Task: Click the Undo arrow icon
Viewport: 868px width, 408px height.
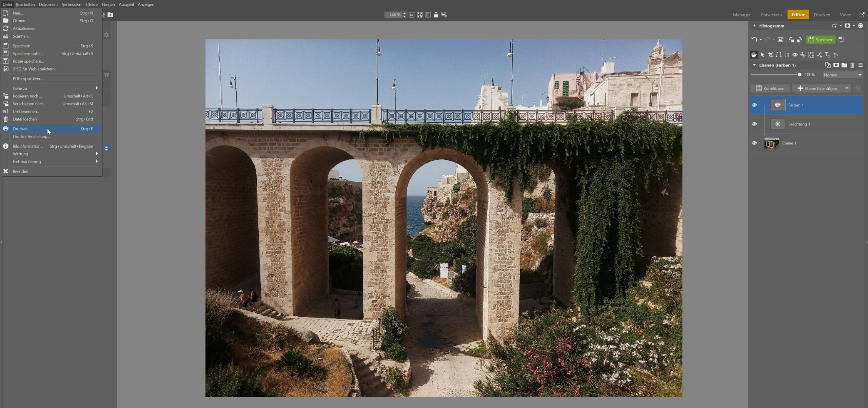Action: tap(753, 40)
